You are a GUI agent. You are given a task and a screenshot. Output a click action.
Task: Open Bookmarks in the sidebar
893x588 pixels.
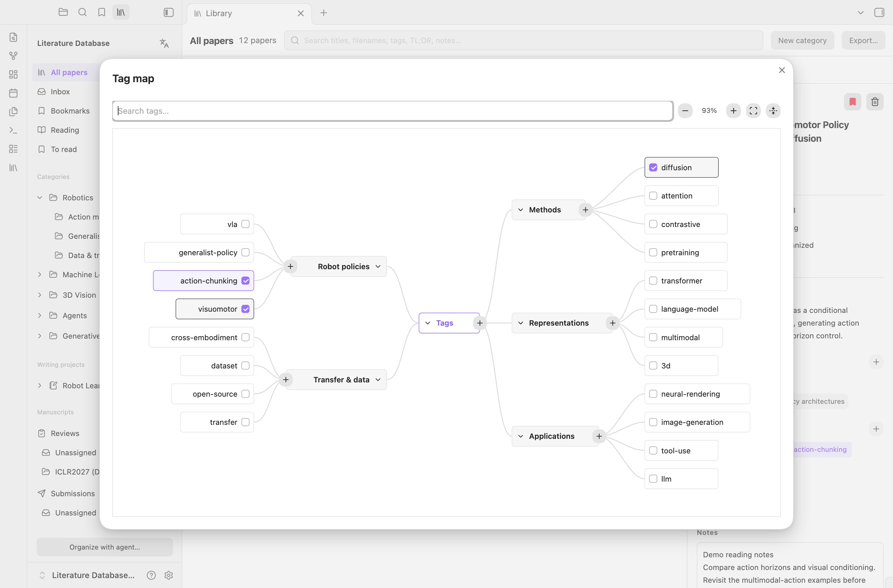click(70, 111)
